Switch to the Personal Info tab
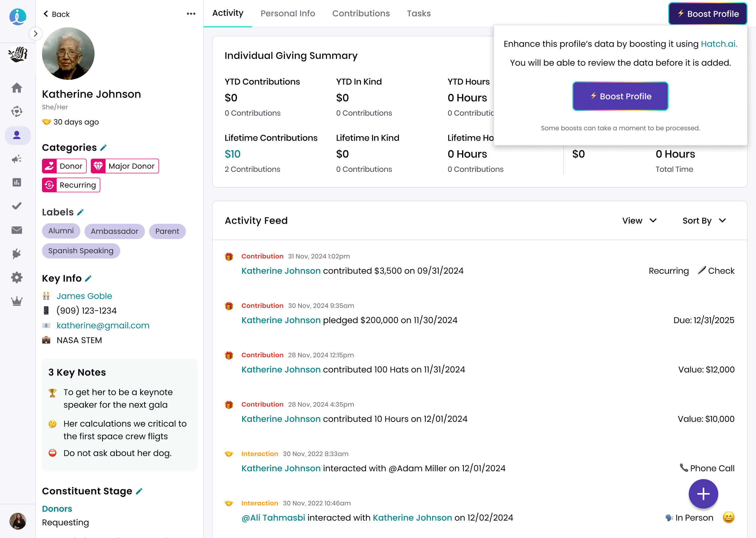756x538 pixels. coord(288,14)
